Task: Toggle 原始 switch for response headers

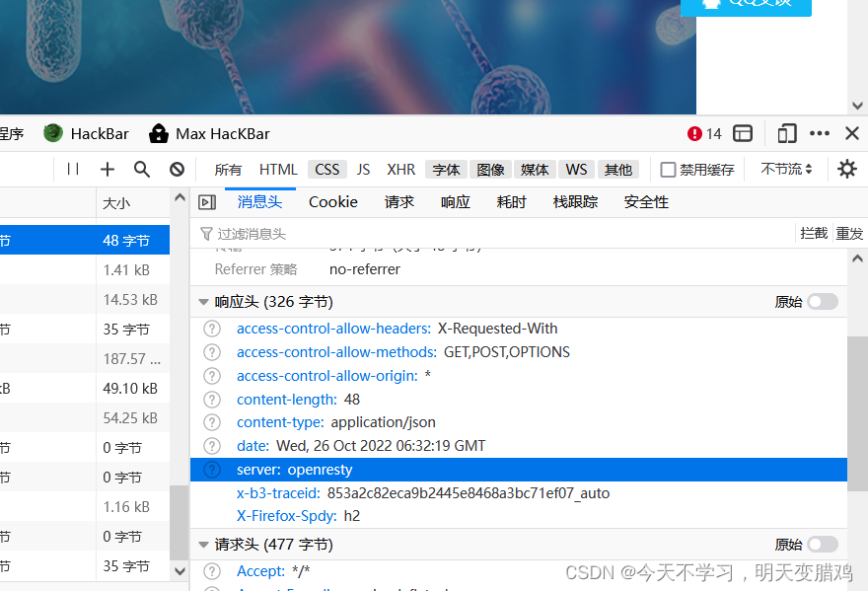Action: [823, 301]
